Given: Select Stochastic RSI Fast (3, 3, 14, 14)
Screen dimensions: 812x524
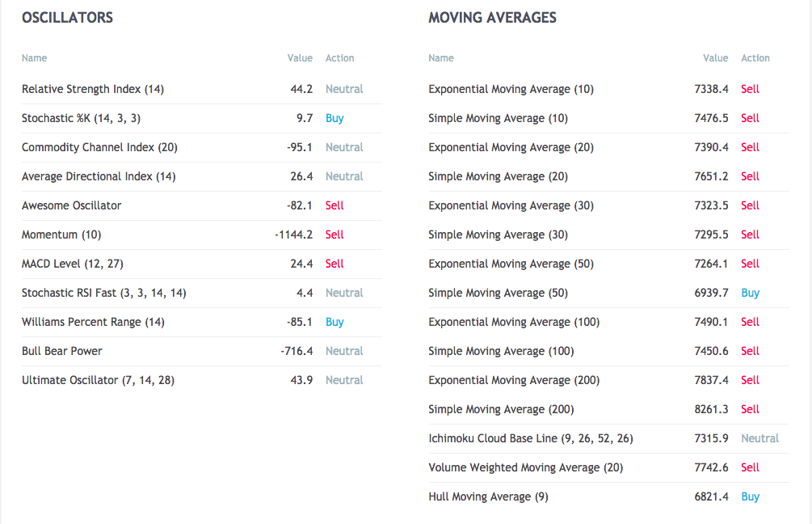Looking at the screenshot, I should pos(103,293).
